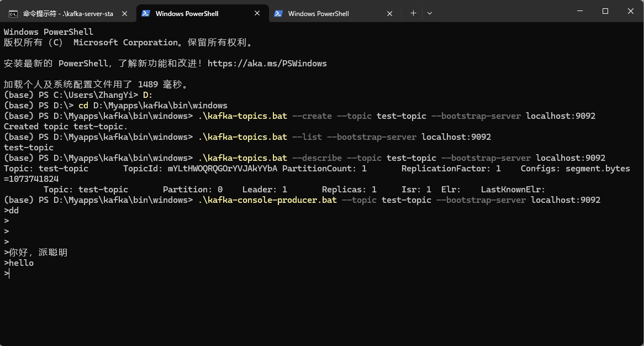This screenshot has width=644, height=346.
Task: Click the TopicId value mYLtHWOQRQGOrYVJAkYYbA
Action: [x=222, y=169]
